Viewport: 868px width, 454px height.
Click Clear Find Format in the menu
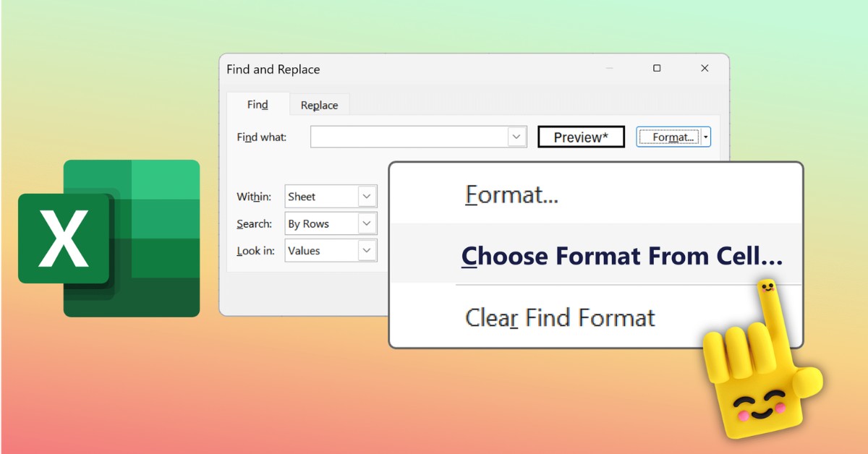560,317
